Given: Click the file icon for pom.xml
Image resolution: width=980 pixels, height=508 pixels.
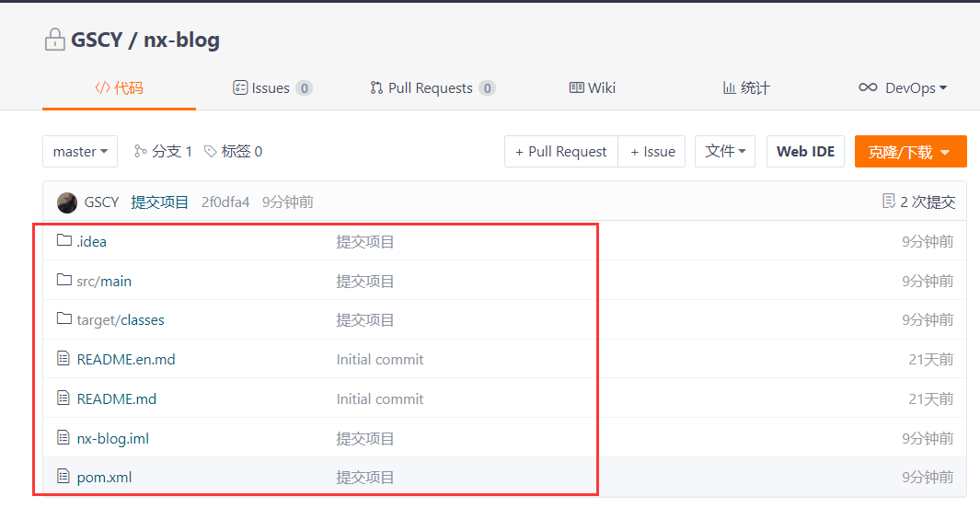Looking at the screenshot, I should (63, 476).
